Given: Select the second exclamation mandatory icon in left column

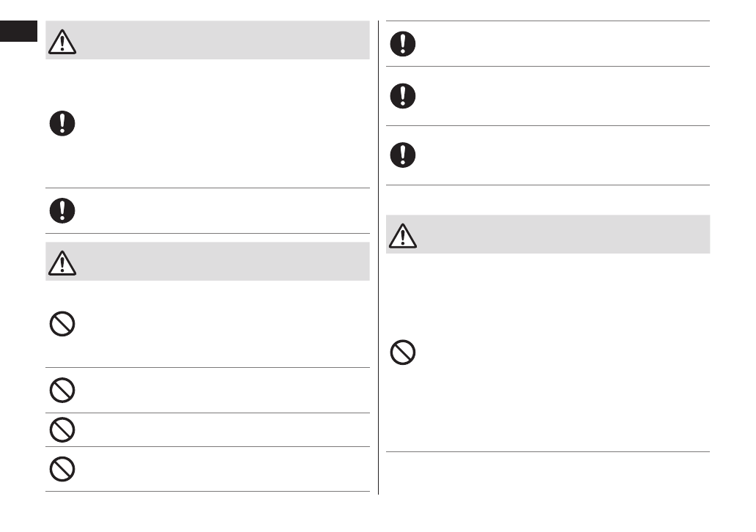Looking at the screenshot, I should click(x=62, y=210).
